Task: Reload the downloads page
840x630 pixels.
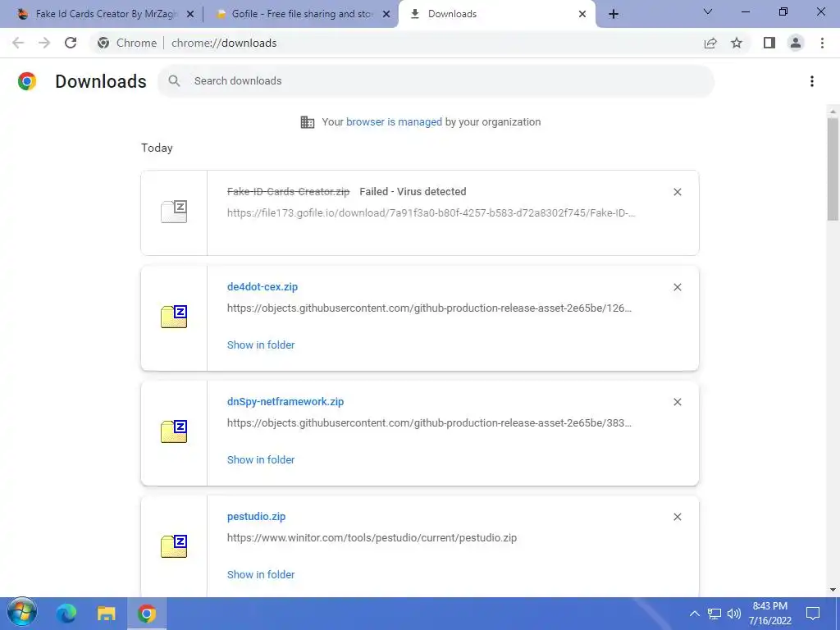Action: click(x=71, y=43)
